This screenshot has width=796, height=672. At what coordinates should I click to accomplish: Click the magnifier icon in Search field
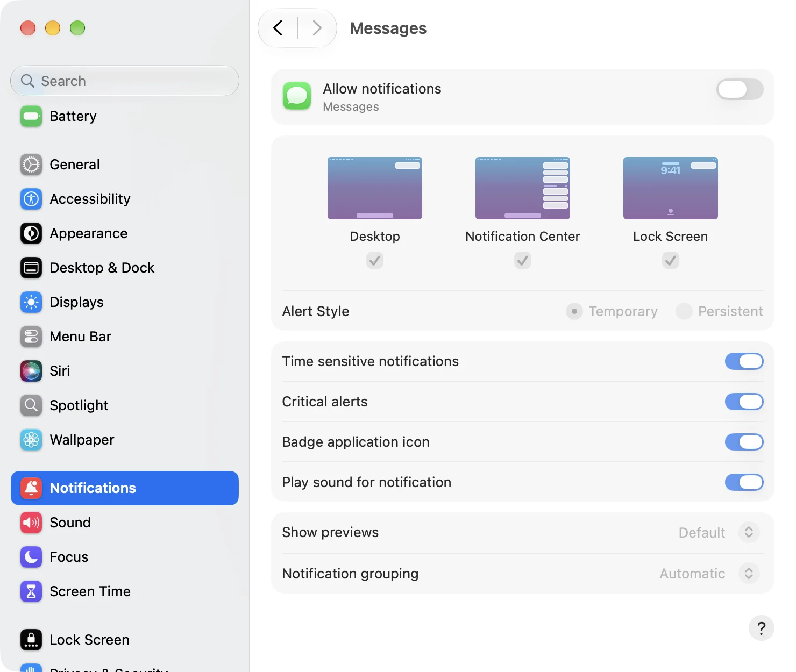[x=27, y=81]
